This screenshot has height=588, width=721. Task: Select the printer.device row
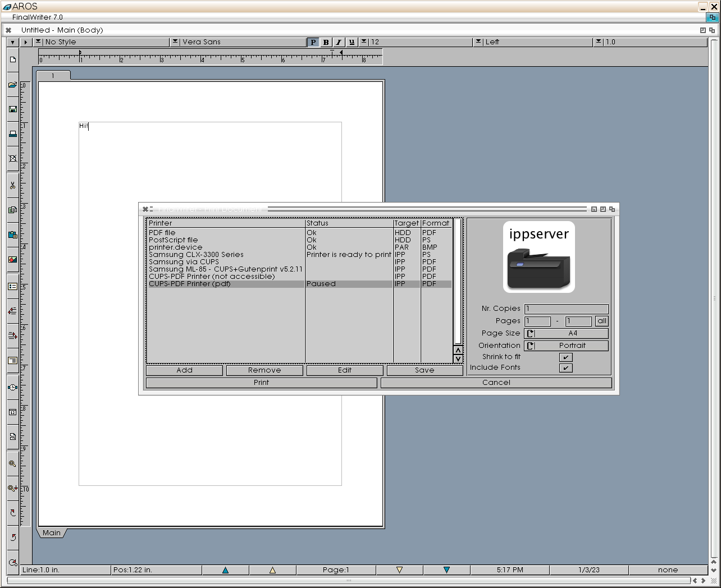299,247
